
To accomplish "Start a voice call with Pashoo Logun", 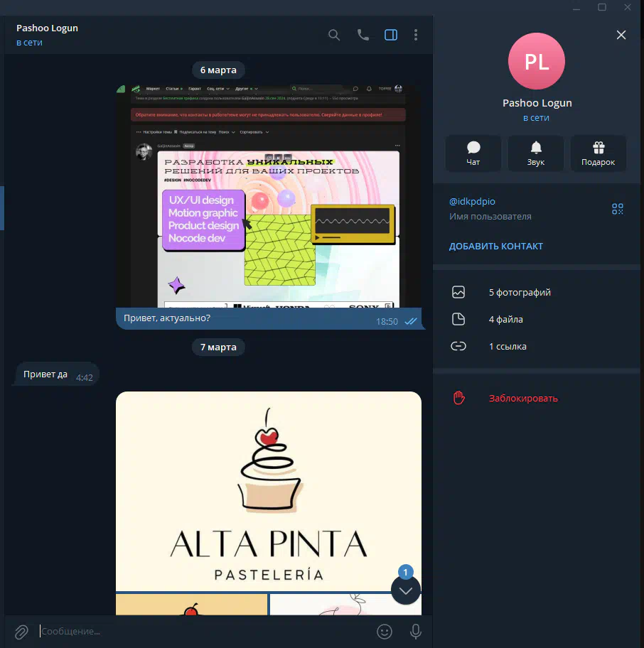I will [x=363, y=35].
